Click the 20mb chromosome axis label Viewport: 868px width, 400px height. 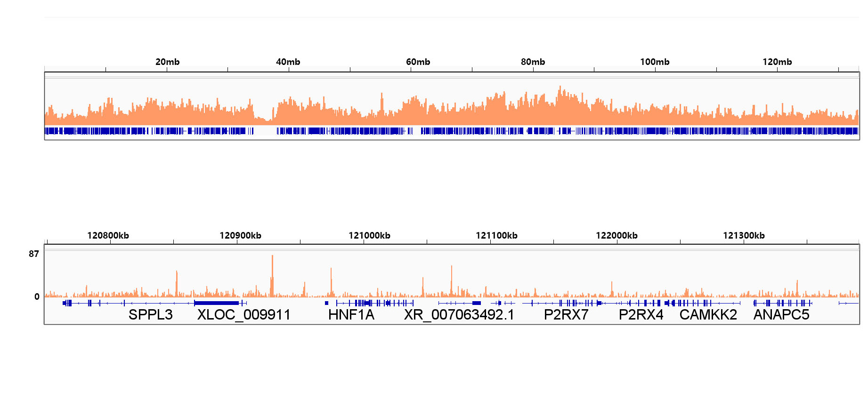click(167, 62)
